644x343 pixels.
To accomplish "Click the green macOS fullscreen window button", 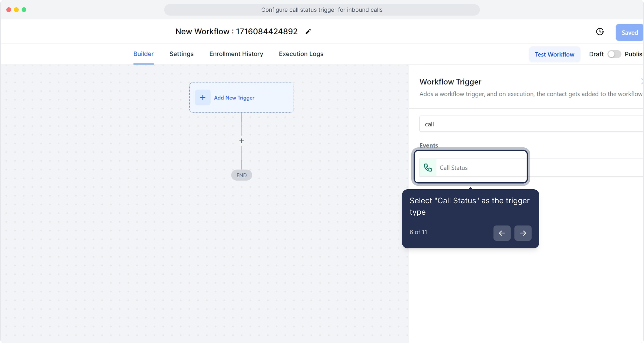I will tap(24, 10).
